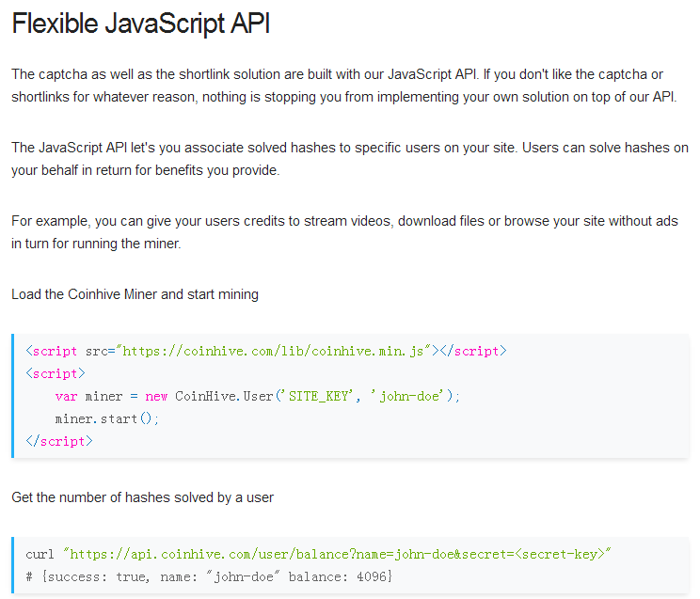Screen dimensions: 700x599
Task: Click the 'john-doe' argument in CoinHive.User call
Action: point(410,396)
